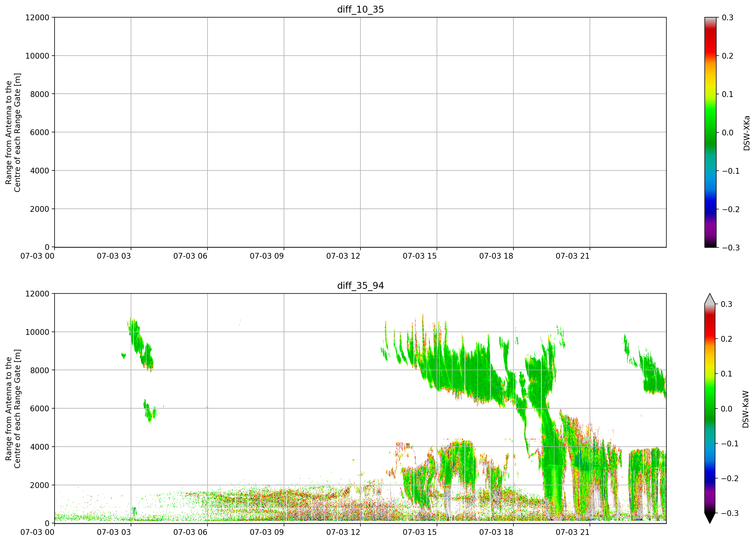
Task: Click the −0.1 tick on DSW-XKa colorbar
Action: [x=731, y=171]
